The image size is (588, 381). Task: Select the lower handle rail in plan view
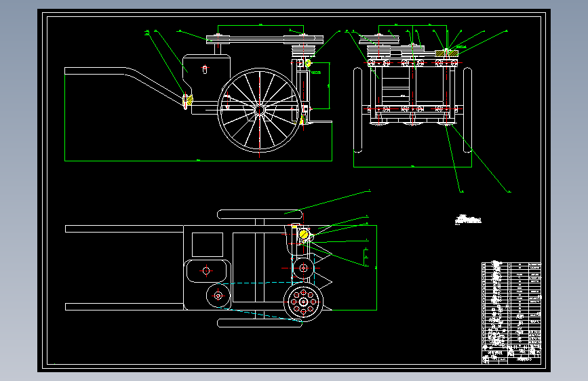124,306
